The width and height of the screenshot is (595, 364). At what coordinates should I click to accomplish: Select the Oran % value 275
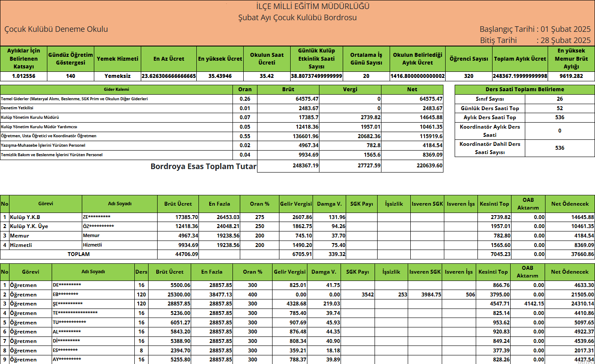pyautogui.click(x=260, y=217)
